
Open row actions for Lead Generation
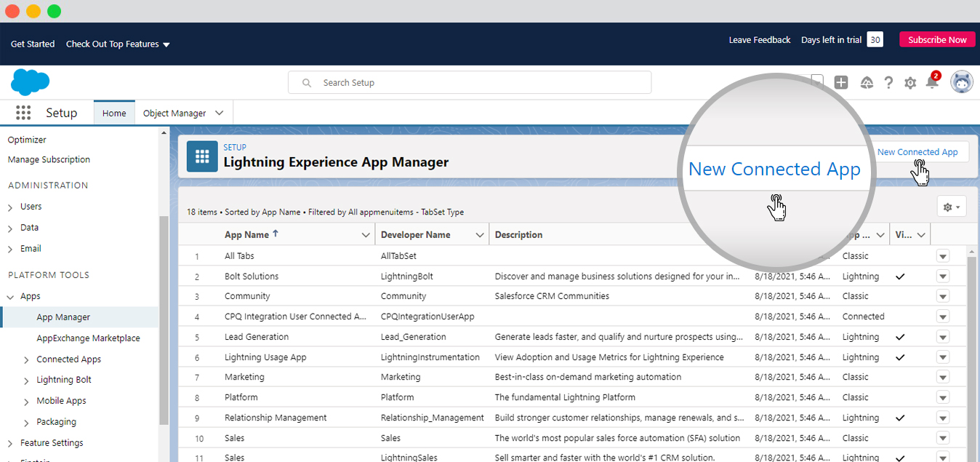click(x=943, y=337)
